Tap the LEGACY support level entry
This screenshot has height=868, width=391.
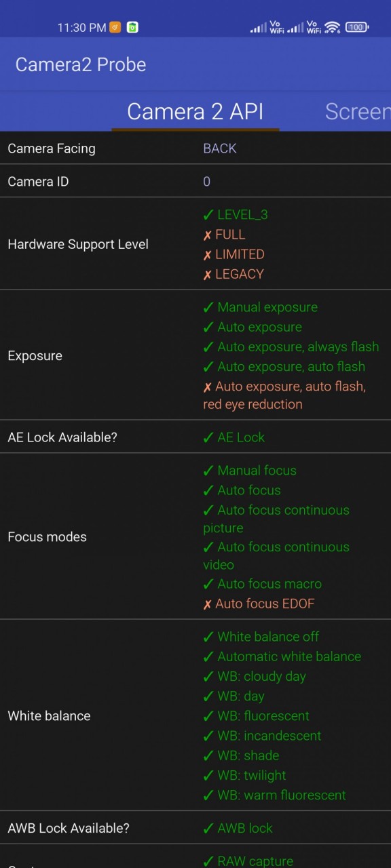pos(234,274)
